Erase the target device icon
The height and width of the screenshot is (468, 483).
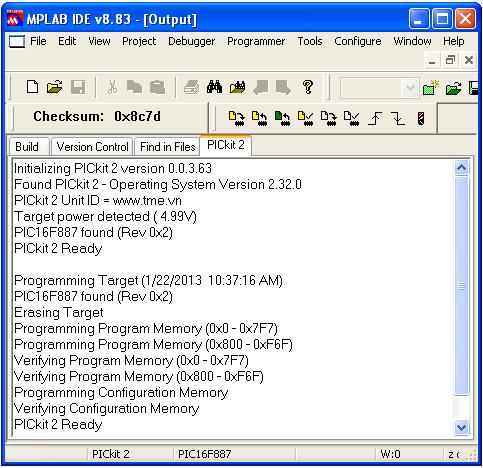point(329,118)
